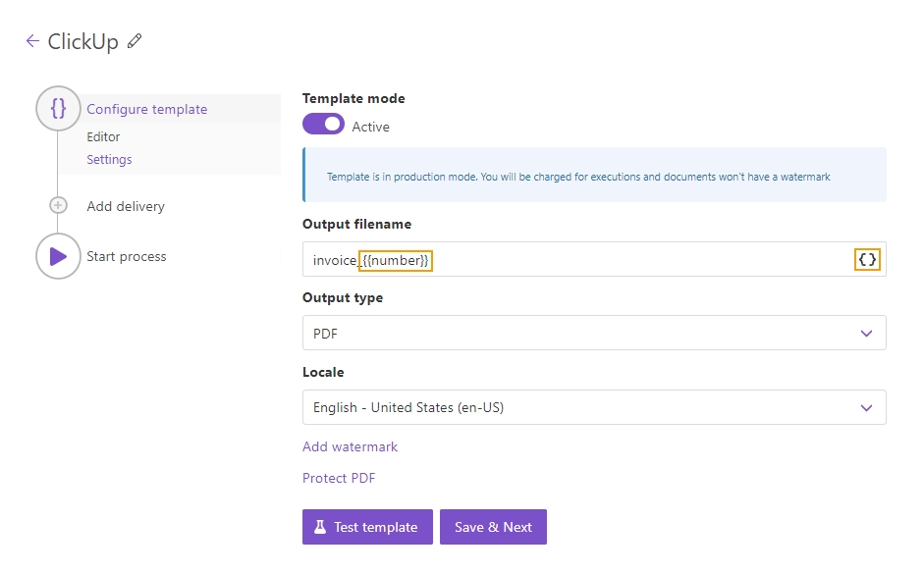Edit the ClickUp name with pencil icon
924x574 pixels.
tap(135, 40)
